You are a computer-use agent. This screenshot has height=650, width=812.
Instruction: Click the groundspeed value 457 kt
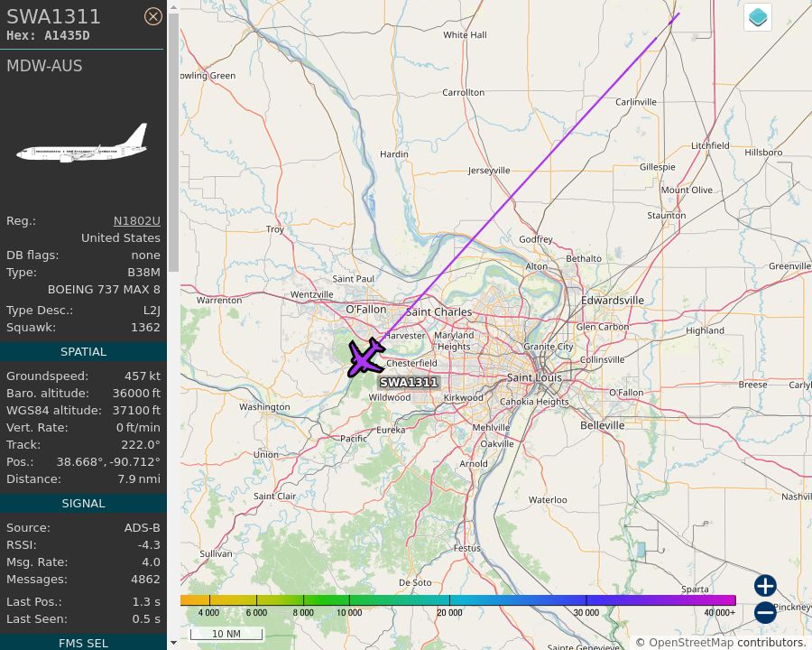tap(143, 376)
